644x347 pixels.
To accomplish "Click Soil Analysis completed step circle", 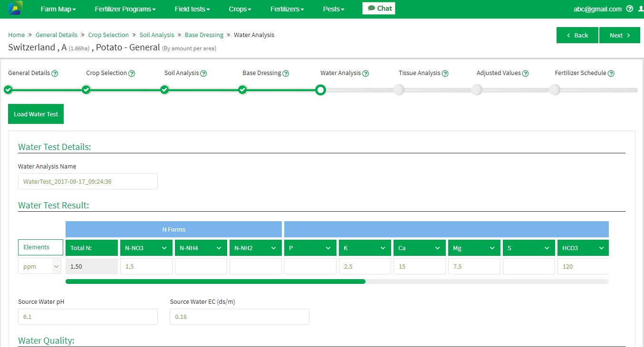I will point(164,90).
